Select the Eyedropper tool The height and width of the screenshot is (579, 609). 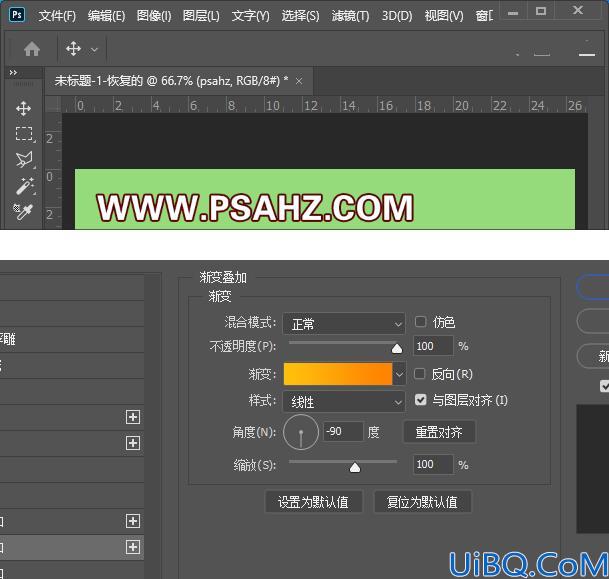[x=23, y=212]
